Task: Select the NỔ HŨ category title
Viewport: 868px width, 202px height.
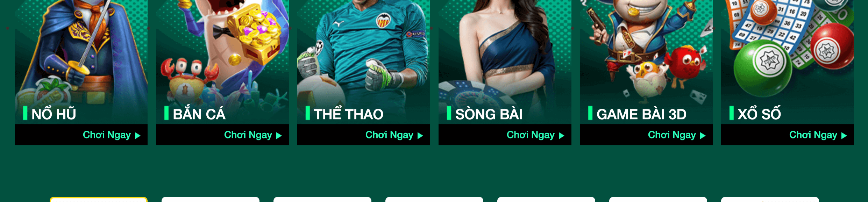Action: tap(54, 114)
